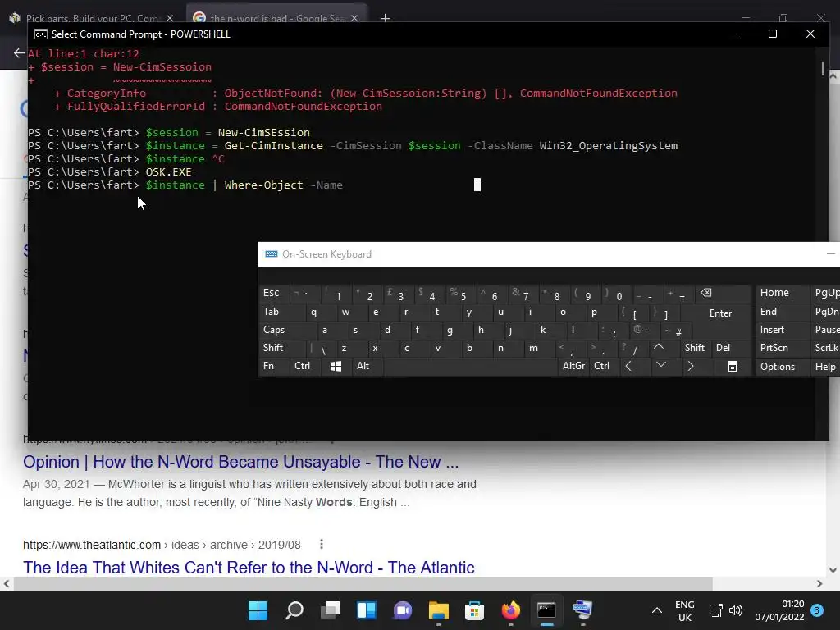
Task: Click Insert key on On-Screen Keyboard
Action: coord(782,330)
